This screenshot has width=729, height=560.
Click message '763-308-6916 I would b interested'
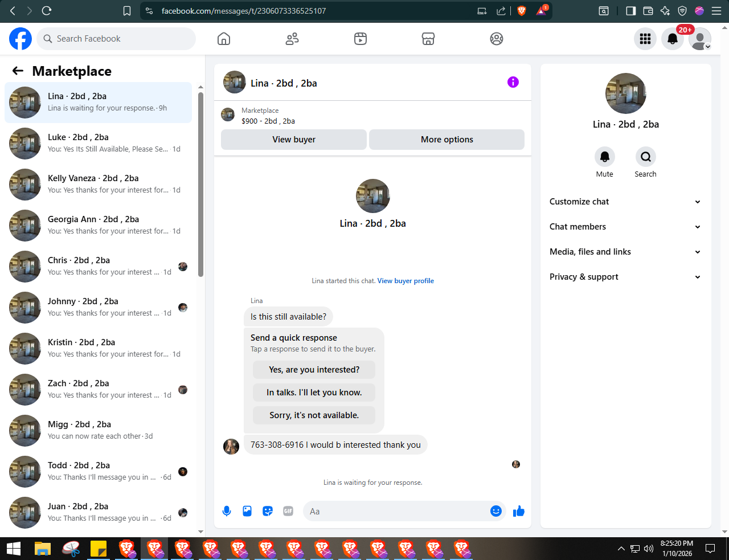335,445
